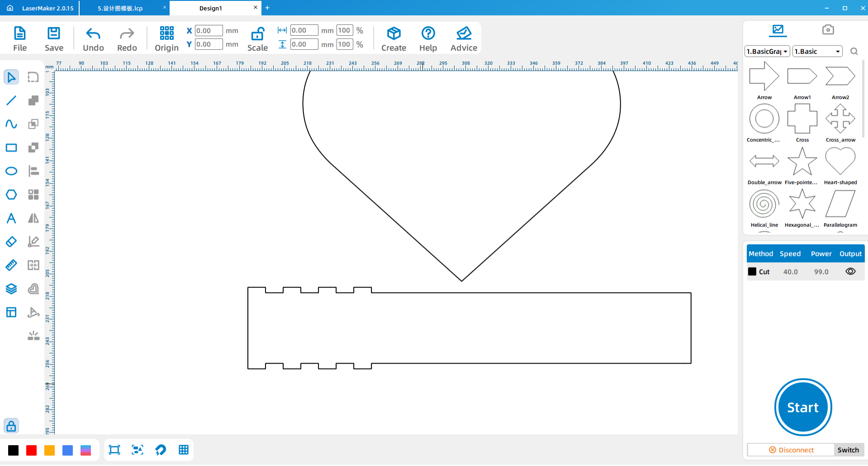Switch to the 5.设计图模板.lcp tab
This screenshot has height=466, width=868.
(x=120, y=8)
